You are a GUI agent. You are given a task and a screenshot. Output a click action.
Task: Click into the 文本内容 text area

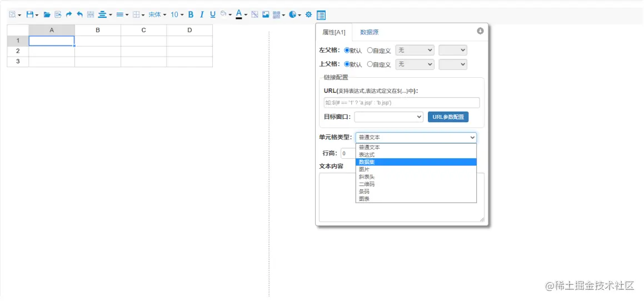[x=402, y=197]
